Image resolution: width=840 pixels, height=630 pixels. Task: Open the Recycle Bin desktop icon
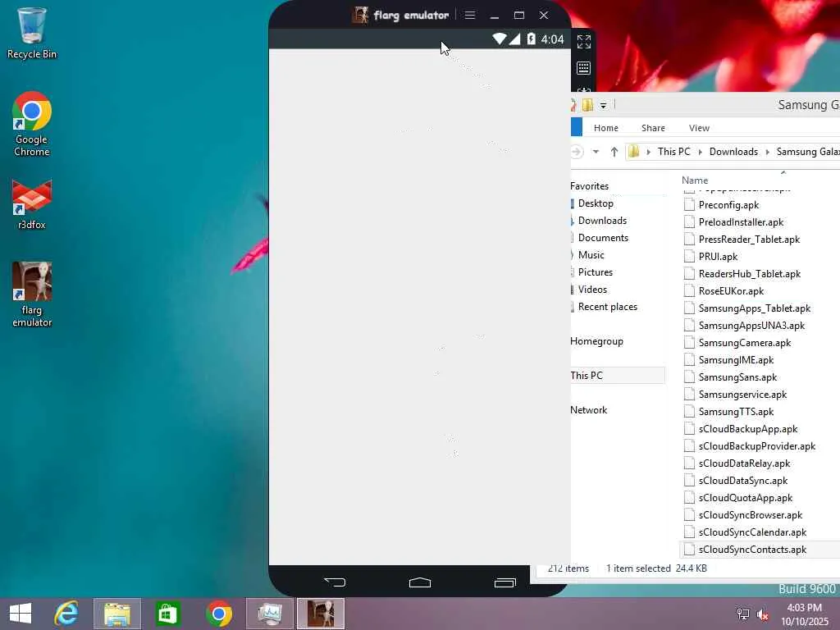[32, 33]
